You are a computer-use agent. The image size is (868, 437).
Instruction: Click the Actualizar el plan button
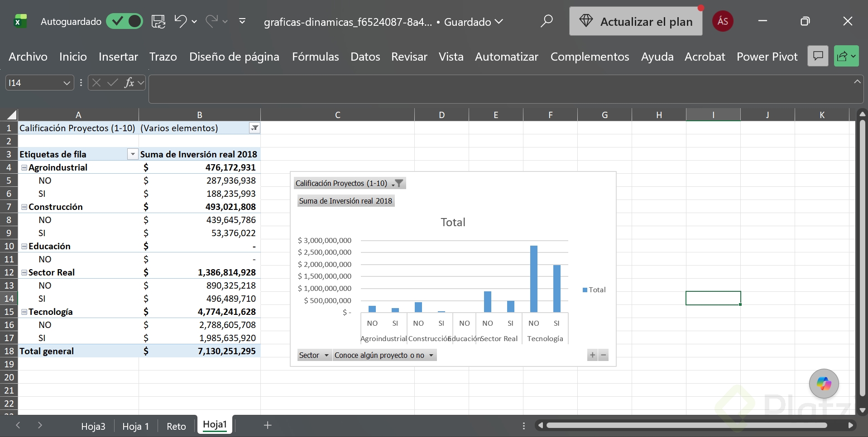point(636,21)
